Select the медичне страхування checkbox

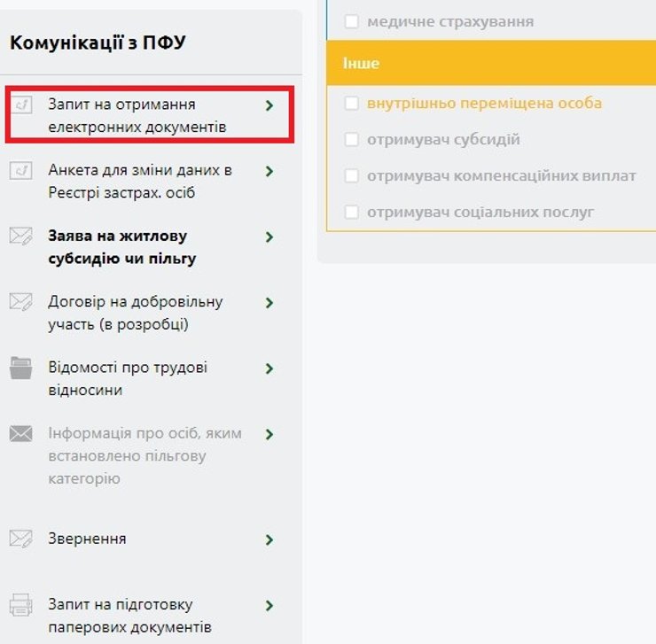pyautogui.click(x=352, y=21)
